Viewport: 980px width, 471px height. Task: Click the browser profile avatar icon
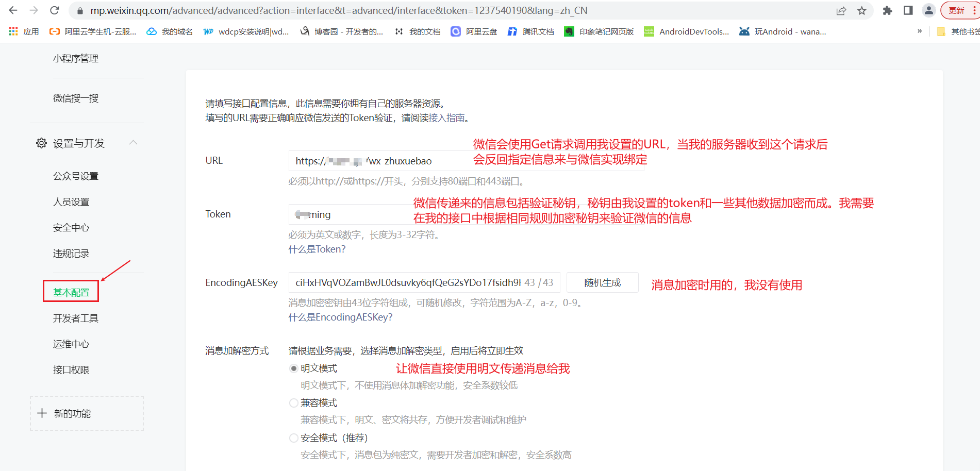coord(928,10)
